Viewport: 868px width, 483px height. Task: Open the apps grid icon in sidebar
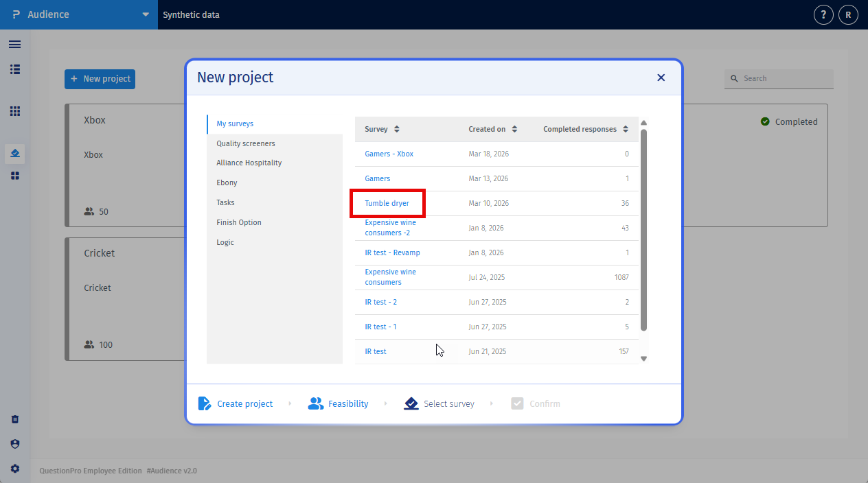(14, 111)
